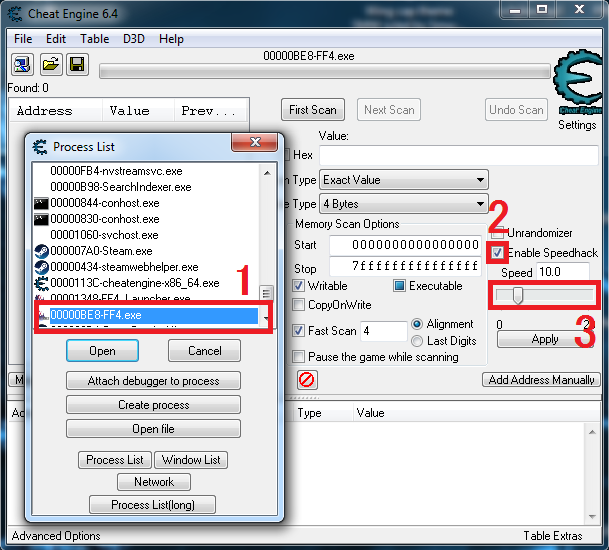Toggle the Fast Scan checkbox
The width and height of the screenshot is (609, 550).
coord(298,331)
